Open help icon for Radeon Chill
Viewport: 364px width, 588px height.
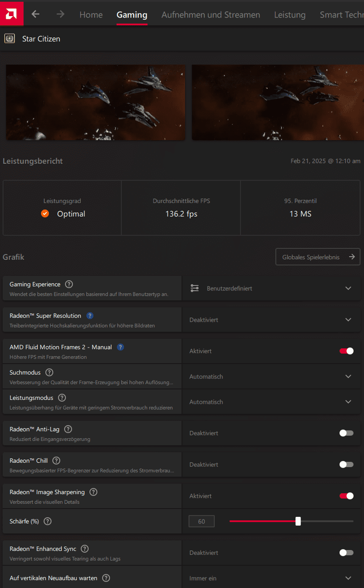click(x=56, y=461)
